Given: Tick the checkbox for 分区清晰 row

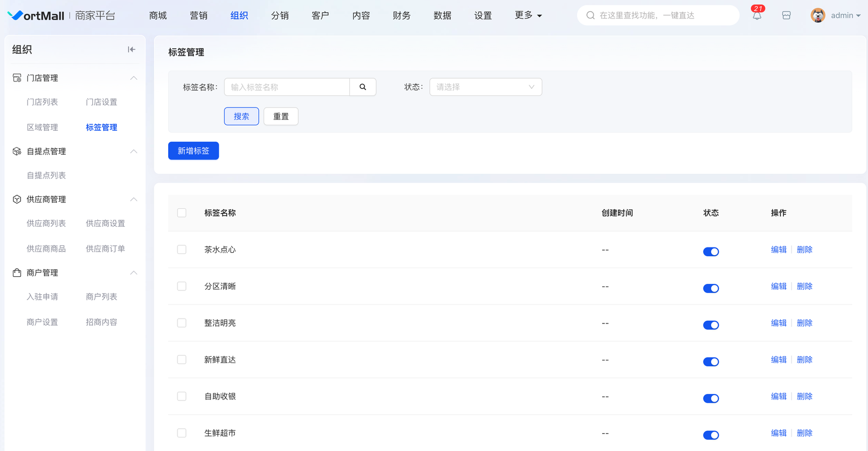Looking at the screenshot, I should [182, 287].
